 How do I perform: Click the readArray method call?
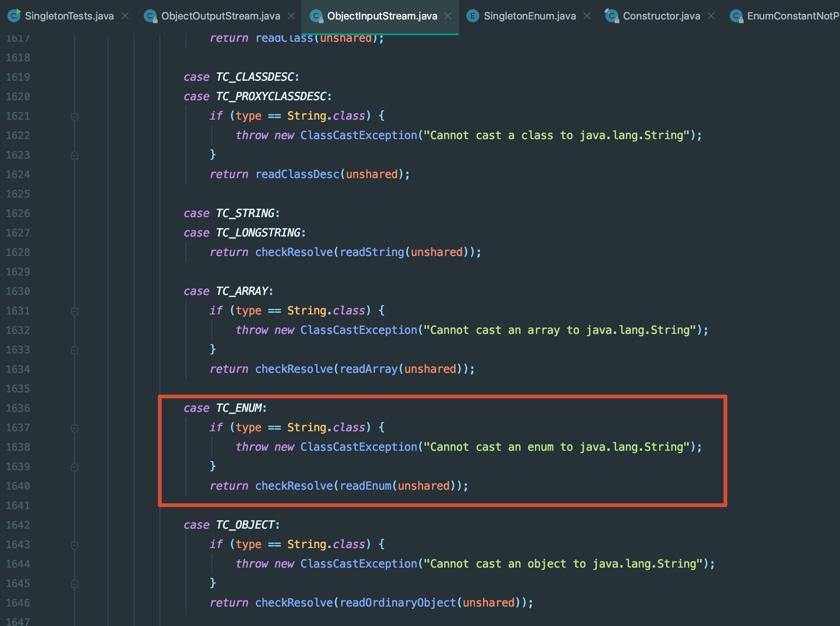coord(369,369)
